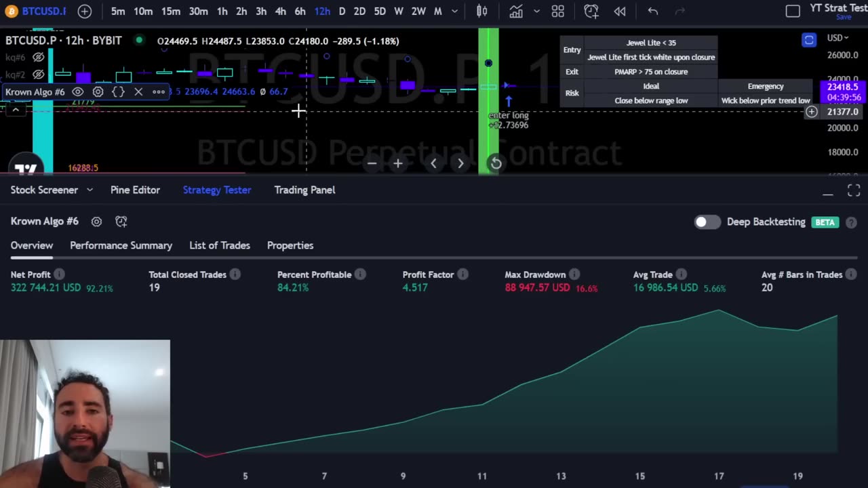Toggle visibility of the kq#2 indicator
Screen dimensions: 868x488
39,75
